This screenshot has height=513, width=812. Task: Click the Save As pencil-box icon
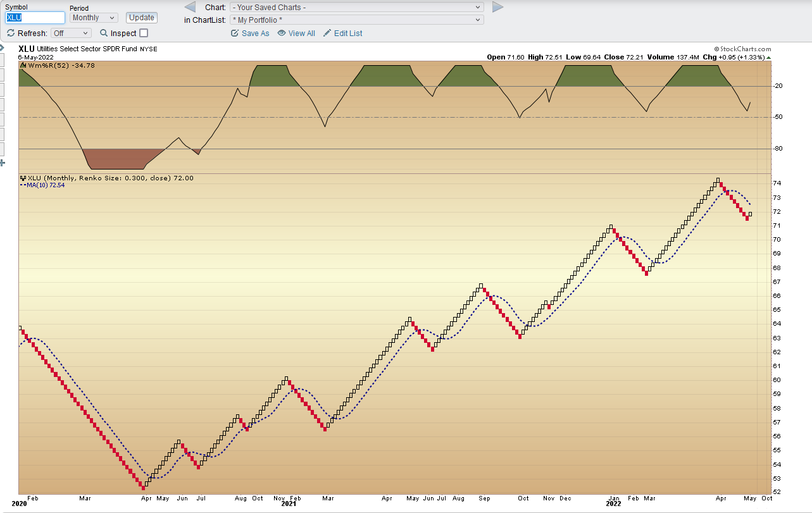[x=235, y=33]
